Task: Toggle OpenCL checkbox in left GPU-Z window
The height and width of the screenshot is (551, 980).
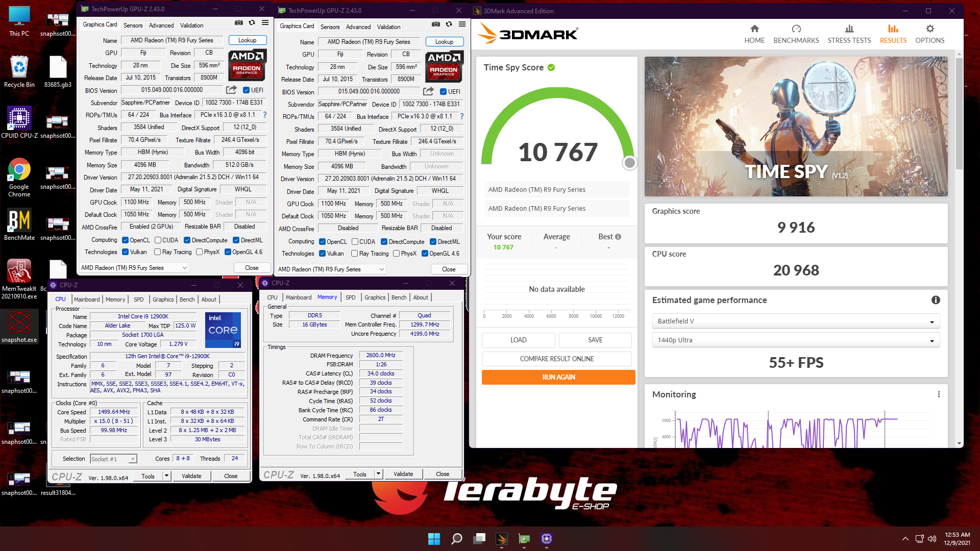Action: tap(125, 240)
